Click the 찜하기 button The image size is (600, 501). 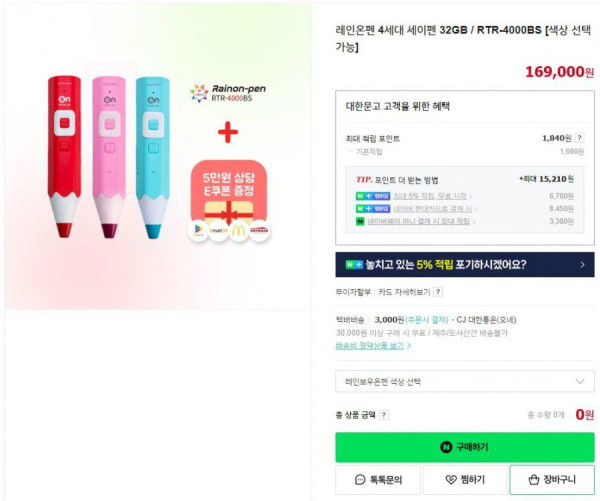pos(465,480)
